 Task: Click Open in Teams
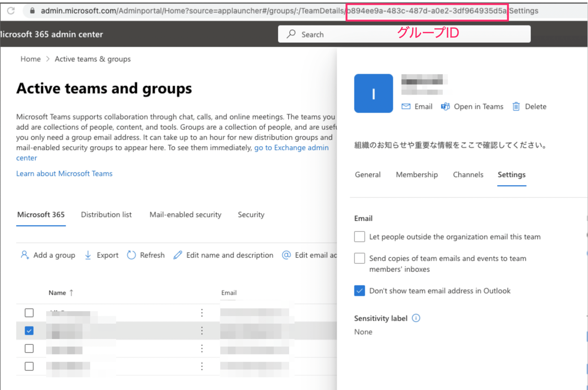click(x=478, y=107)
